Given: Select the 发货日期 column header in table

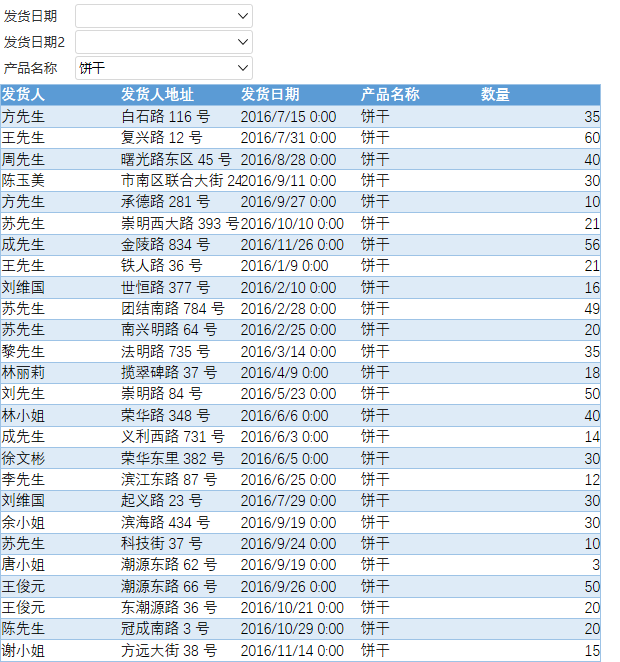Looking at the screenshot, I should (x=270, y=95).
